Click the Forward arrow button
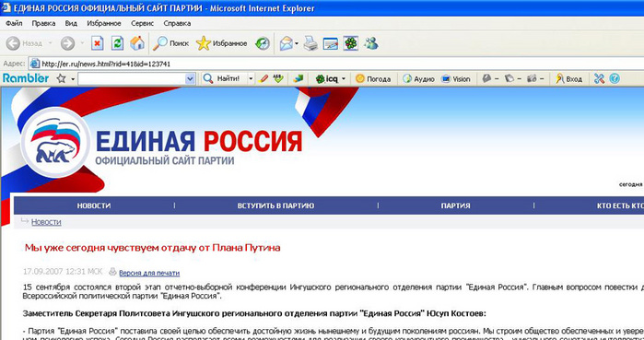The height and width of the screenshot is (340, 644). (x=68, y=43)
